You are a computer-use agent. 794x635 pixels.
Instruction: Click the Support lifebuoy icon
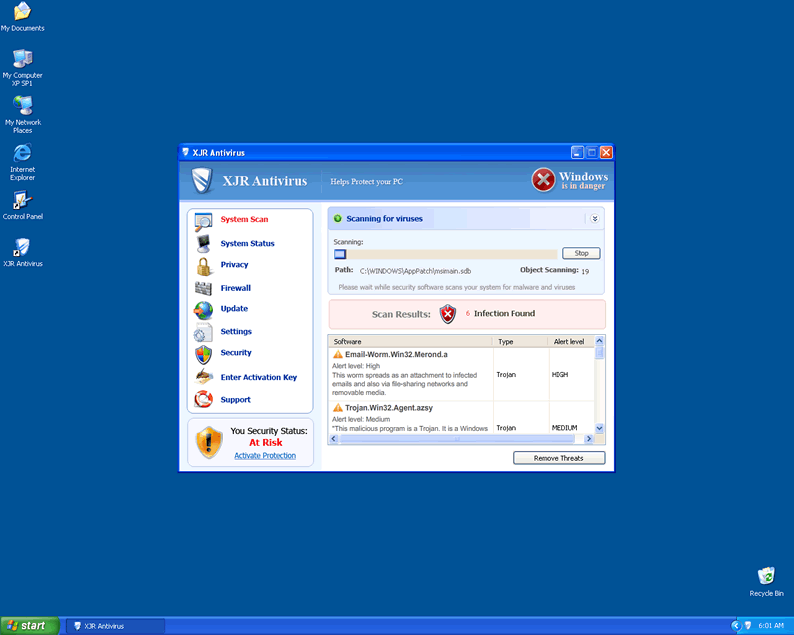pos(203,400)
